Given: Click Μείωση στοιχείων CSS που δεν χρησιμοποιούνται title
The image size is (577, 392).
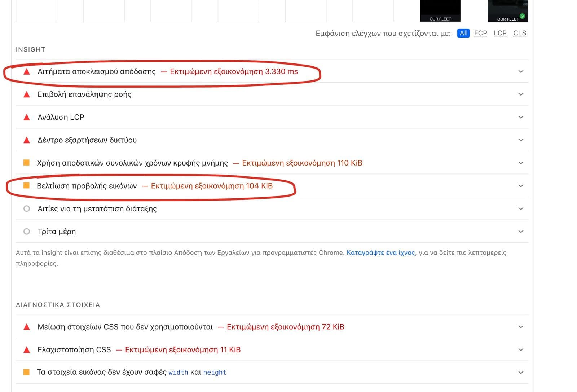Looking at the screenshot, I should tap(125, 327).
